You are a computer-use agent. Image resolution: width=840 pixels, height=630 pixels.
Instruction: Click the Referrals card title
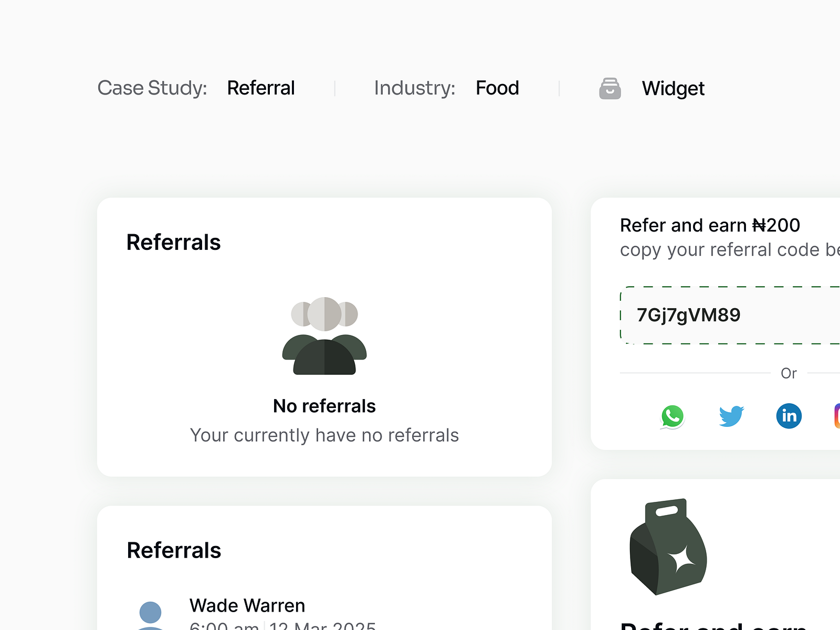coord(173,242)
